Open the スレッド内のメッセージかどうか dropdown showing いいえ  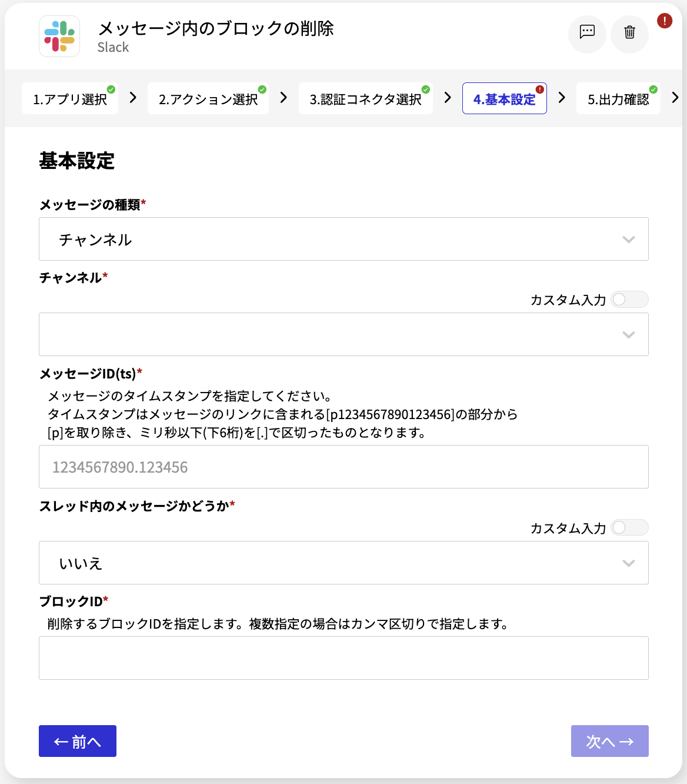pos(343,563)
